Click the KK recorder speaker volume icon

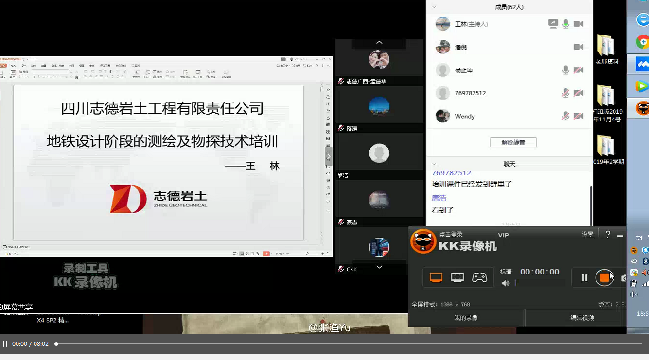pyautogui.click(x=505, y=283)
